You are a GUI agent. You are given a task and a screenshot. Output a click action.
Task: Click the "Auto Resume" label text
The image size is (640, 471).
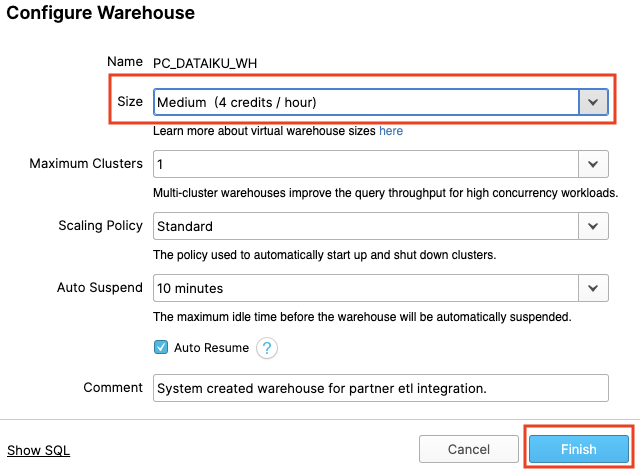[210, 348]
